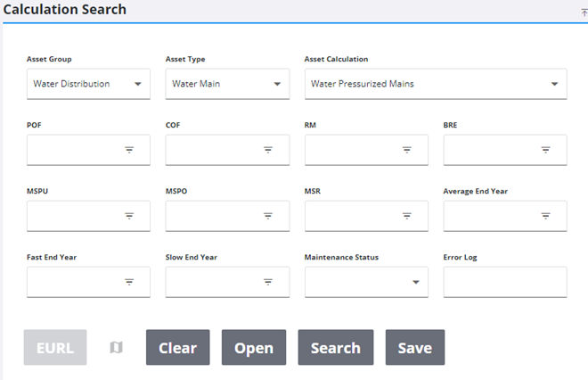Run the Search button
This screenshot has width=588, height=380.
pos(335,348)
